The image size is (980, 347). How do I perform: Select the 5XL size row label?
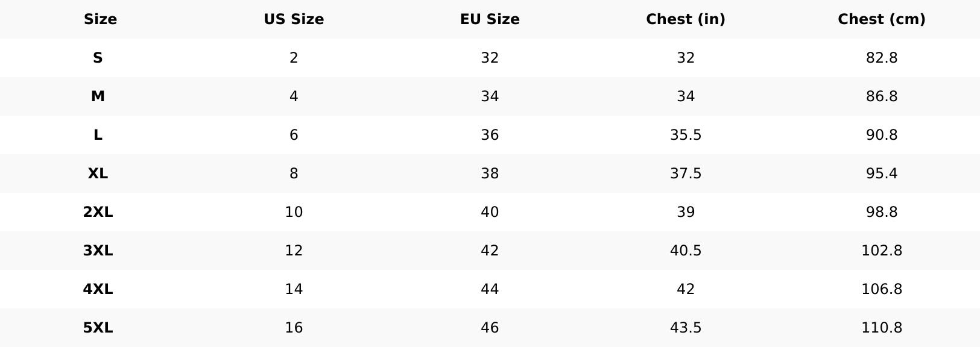pyautogui.click(x=98, y=328)
